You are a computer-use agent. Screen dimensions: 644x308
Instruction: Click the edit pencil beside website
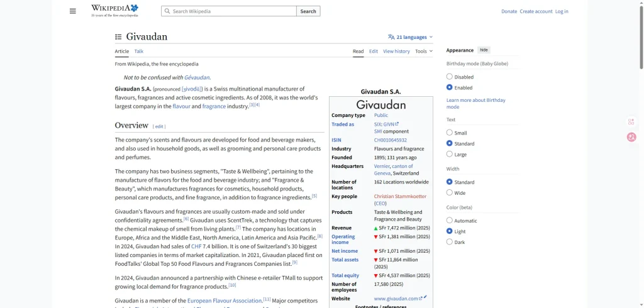(425, 297)
